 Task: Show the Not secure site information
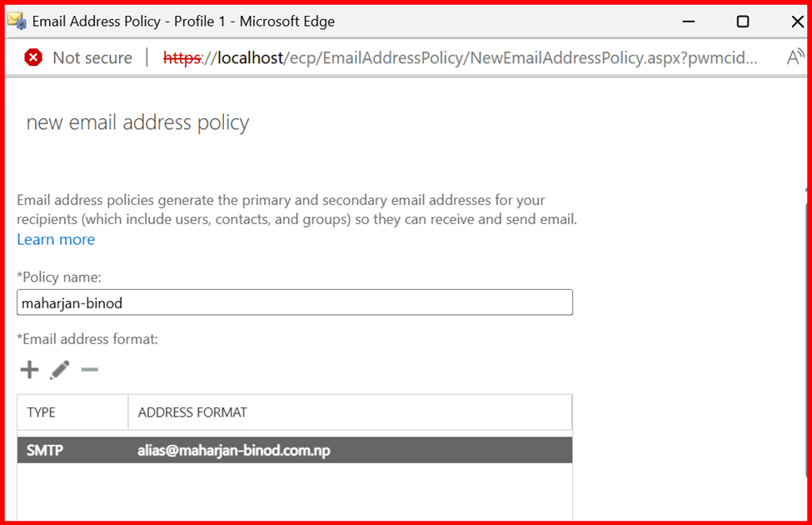(92, 57)
